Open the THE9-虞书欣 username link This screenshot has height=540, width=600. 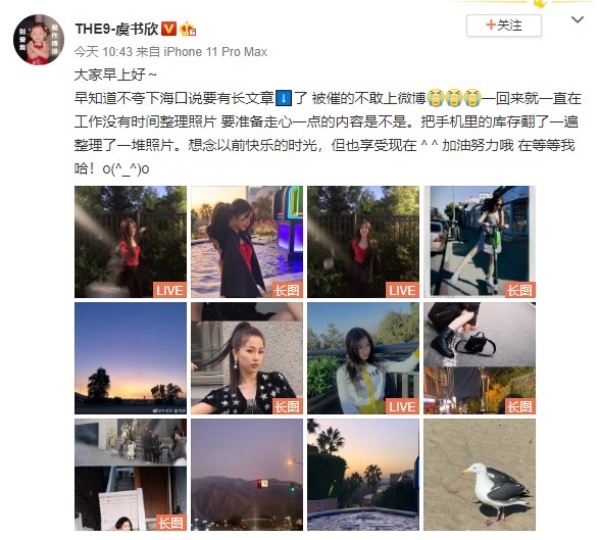pos(116,29)
